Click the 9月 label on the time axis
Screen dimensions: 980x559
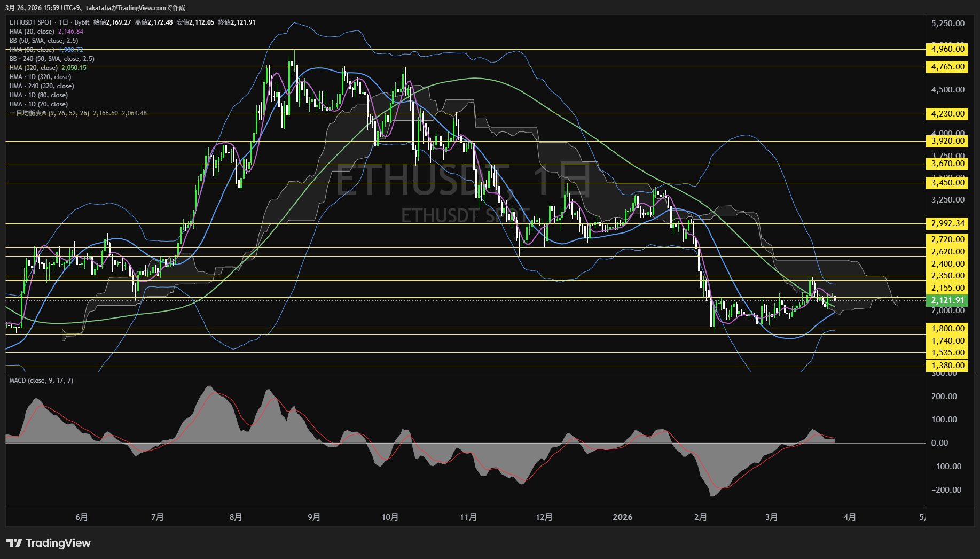(x=314, y=517)
